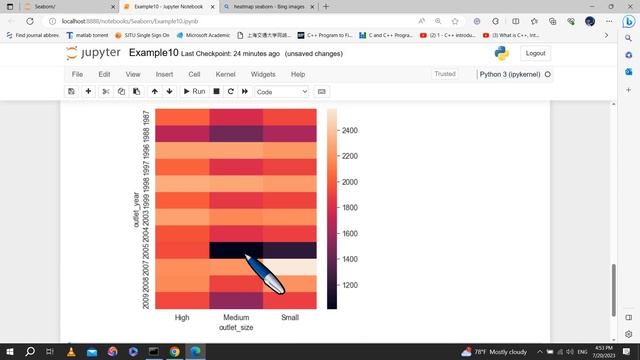Screen dimensions: 640x360
Task: Run the current cell
Action: tap(194, 91)
